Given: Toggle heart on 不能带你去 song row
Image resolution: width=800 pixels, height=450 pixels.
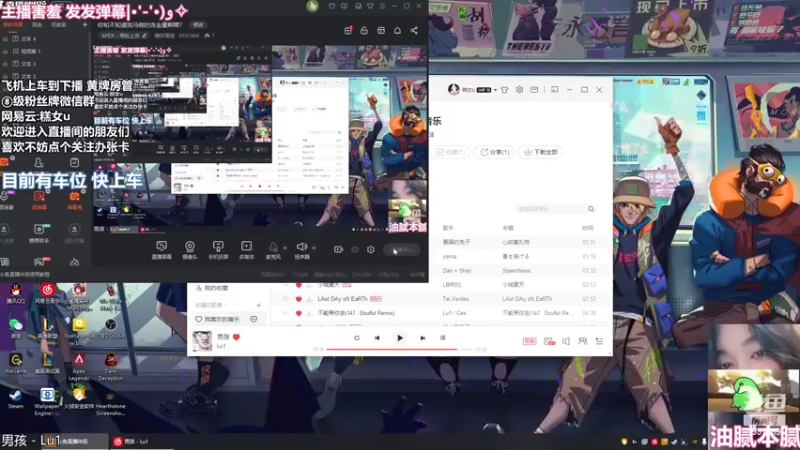Looking at the screenshot, I should pyautogui.click(x=298, y=313).
